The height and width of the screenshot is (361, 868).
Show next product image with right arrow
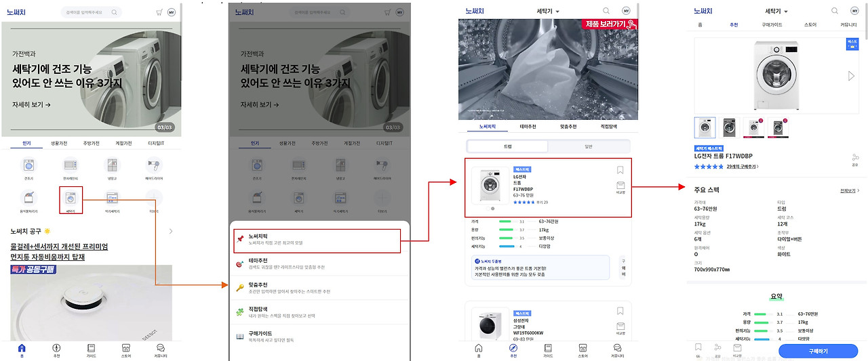coord(852,76)
